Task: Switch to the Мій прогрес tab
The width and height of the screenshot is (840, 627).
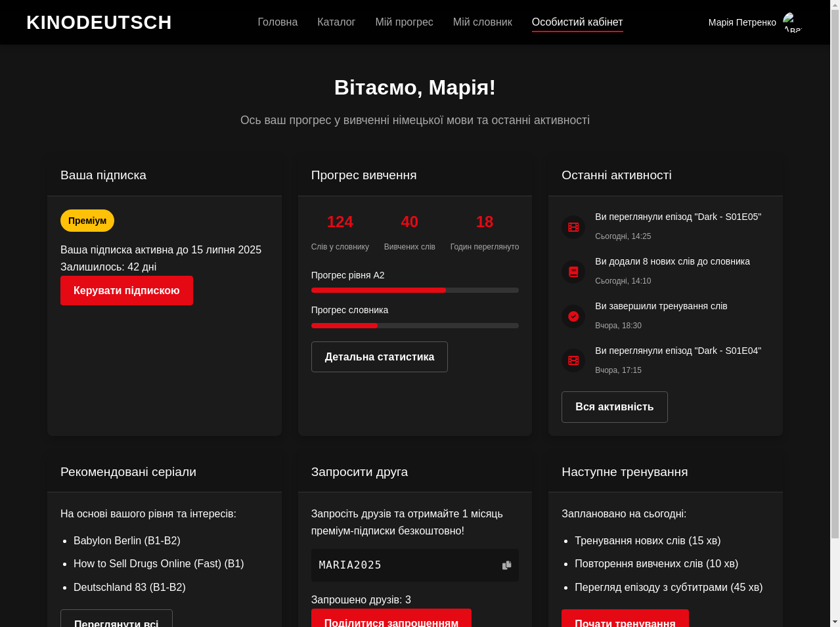Action: click(404, 22)
